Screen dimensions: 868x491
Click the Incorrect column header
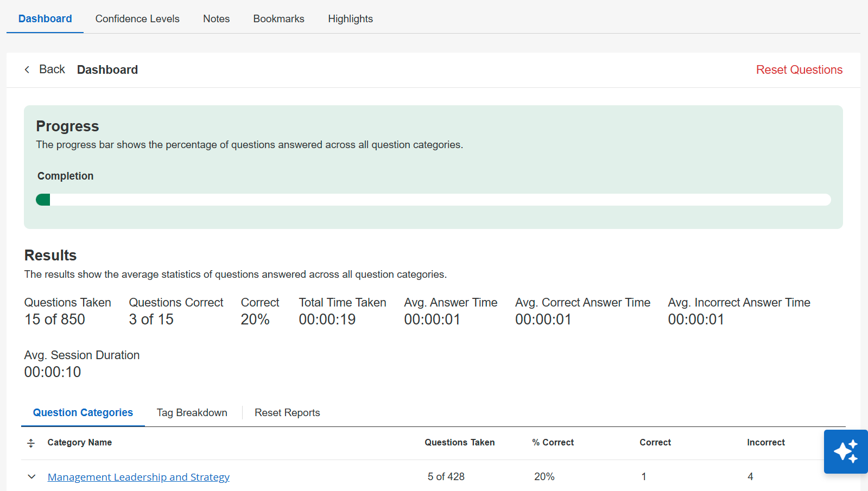[765, 443]
